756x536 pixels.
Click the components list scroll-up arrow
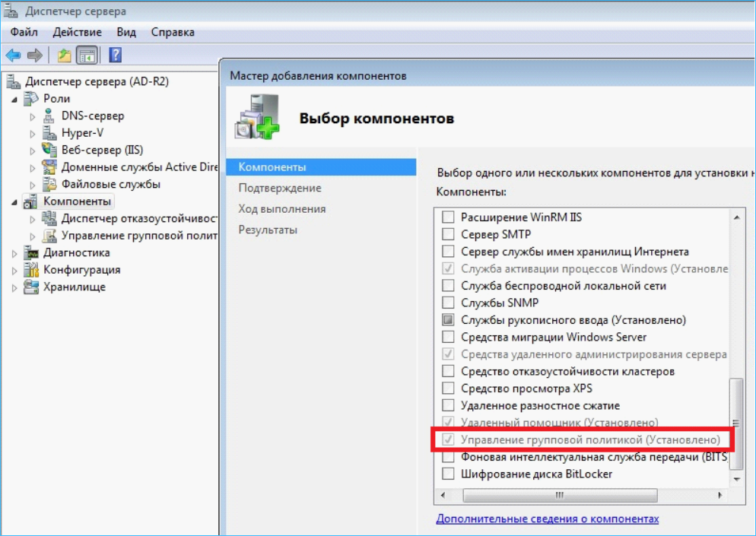[x=736, y=217]
